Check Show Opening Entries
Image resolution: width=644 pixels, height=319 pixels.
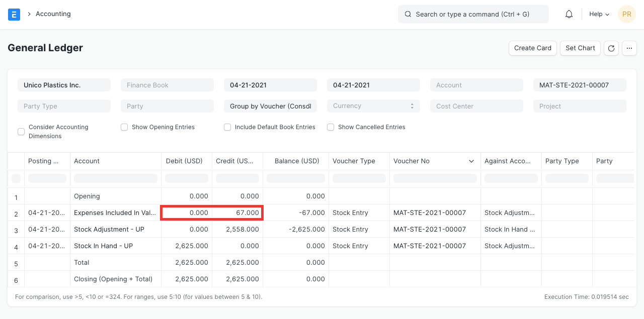point(124,127)
